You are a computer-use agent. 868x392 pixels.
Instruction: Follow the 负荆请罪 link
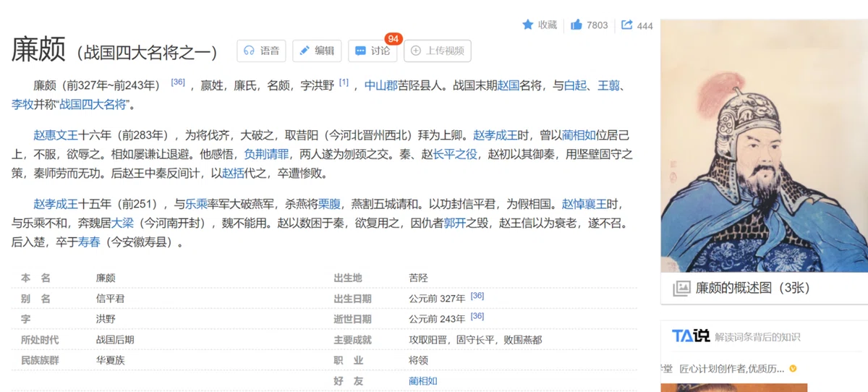266,154
